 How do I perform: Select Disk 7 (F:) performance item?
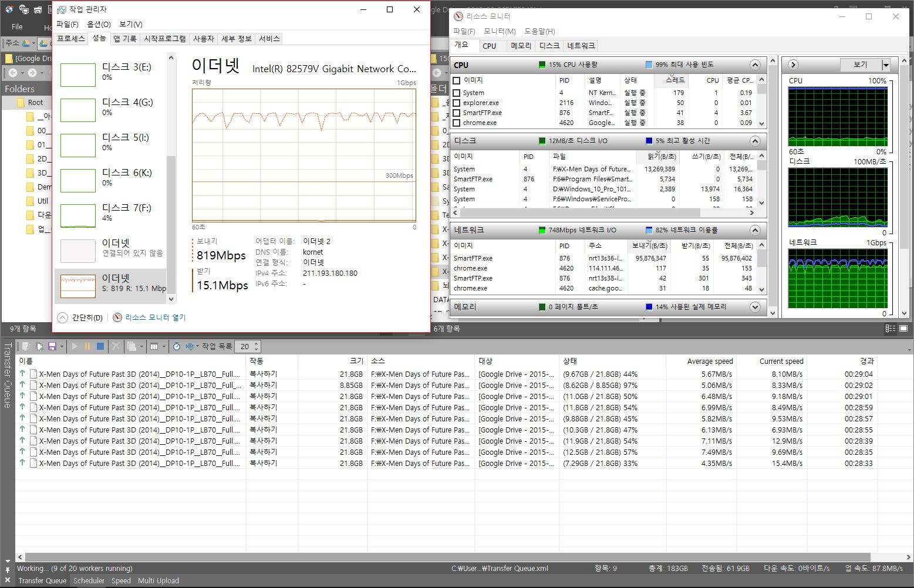pos(110,215)
